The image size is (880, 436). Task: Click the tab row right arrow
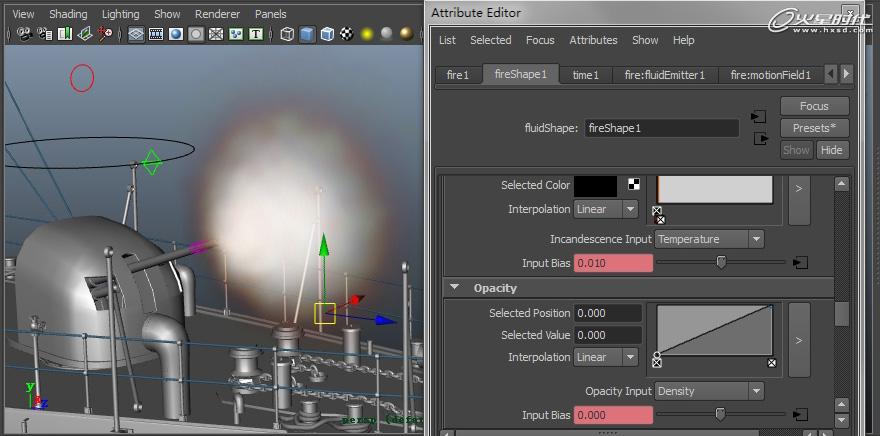[846, 74]
